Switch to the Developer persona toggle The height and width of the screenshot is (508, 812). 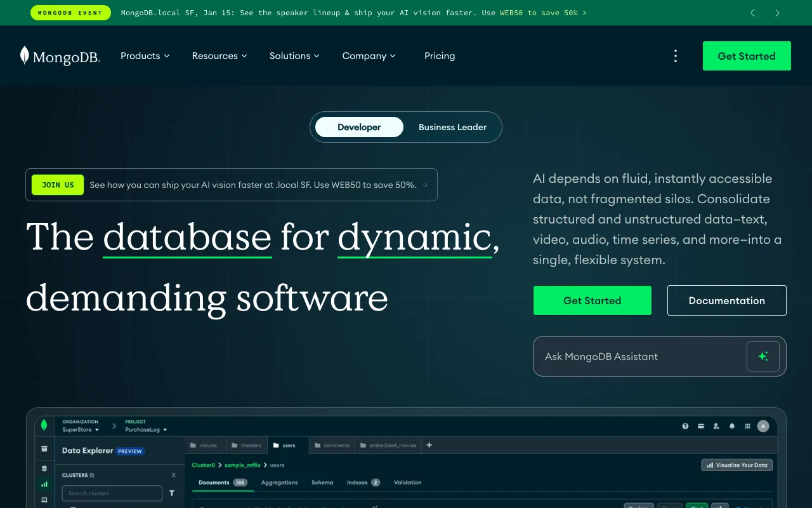tap(359, 127)
